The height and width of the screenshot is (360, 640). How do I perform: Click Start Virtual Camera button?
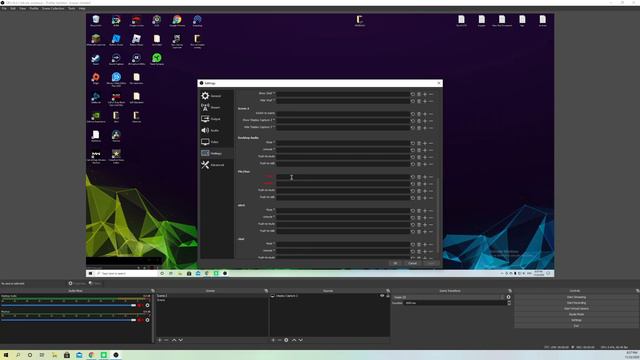coord(576,309)
